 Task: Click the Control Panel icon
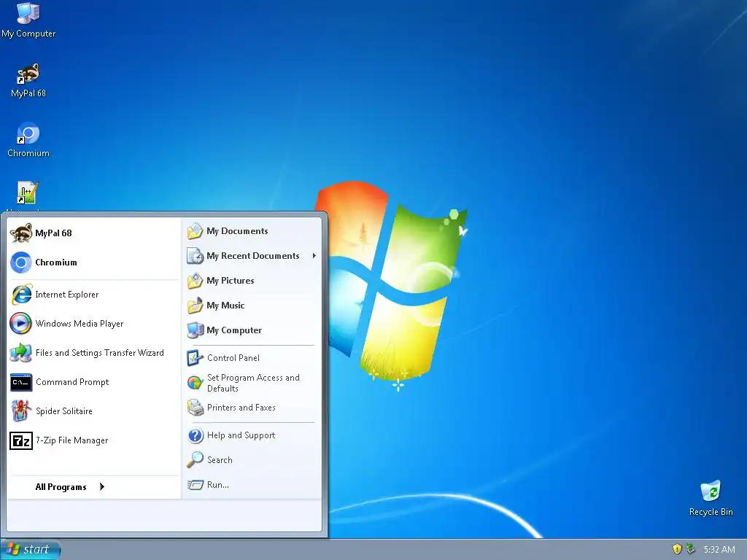click(195, 358)
